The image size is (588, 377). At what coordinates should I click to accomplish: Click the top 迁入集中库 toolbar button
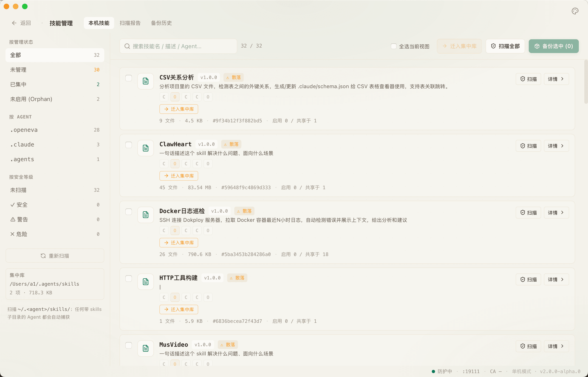[459, 46]
